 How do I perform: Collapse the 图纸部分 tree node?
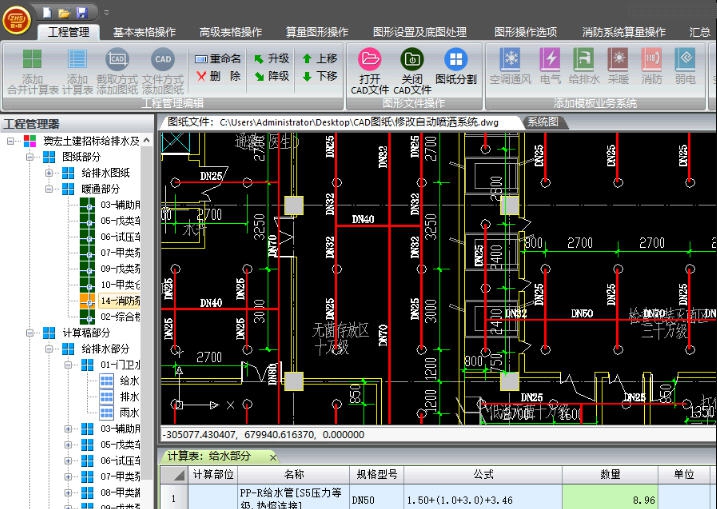click(32, 157)
